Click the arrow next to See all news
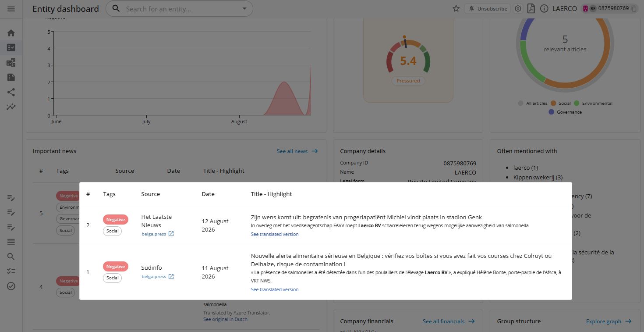Screen dimensions: 644x332 pos(315,151)
